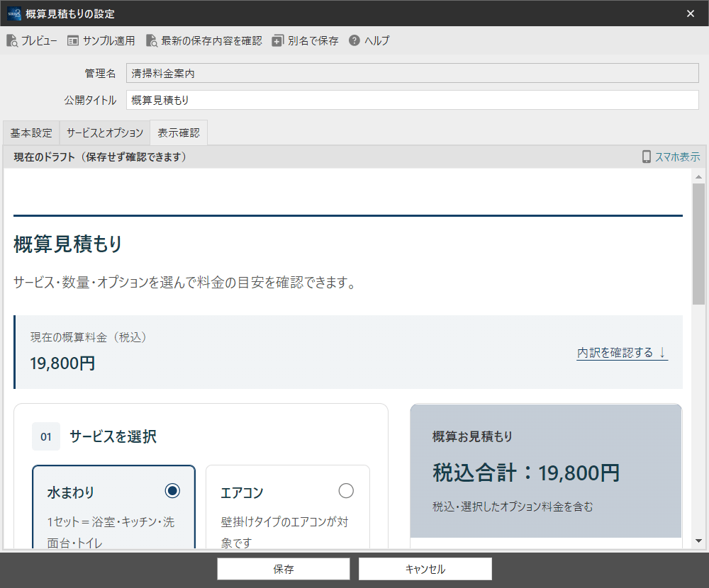Click the 1セット＝浴室・キッチン description text
The height and width of the screenshot is (588, 709).
111,532
